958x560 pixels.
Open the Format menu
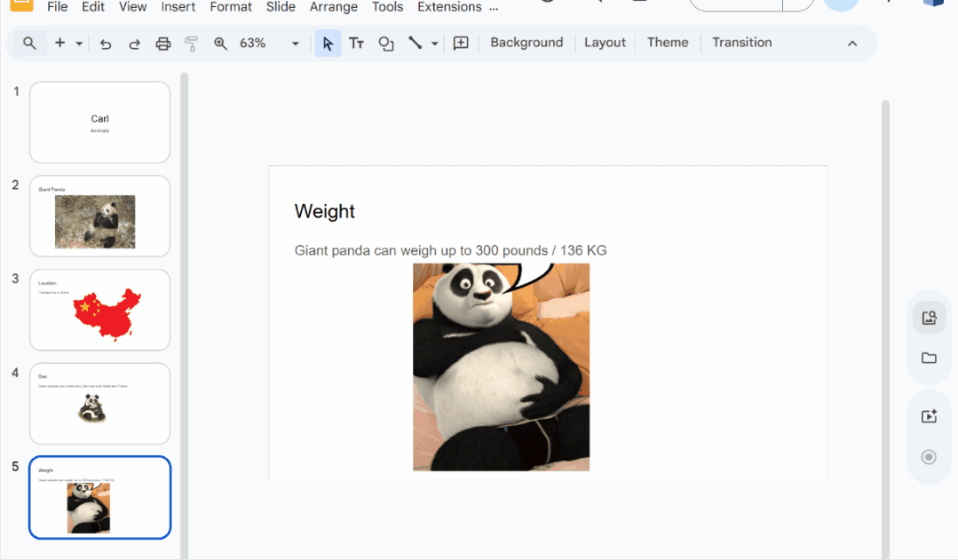(x=231, y=7)
